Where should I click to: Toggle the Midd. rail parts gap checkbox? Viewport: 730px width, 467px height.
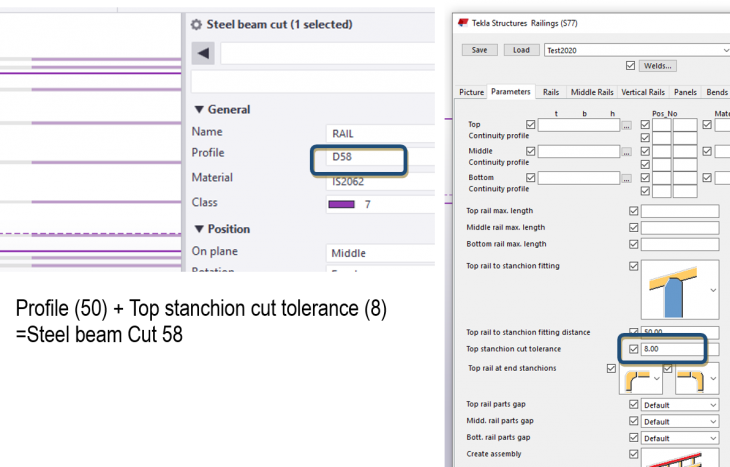634,420
